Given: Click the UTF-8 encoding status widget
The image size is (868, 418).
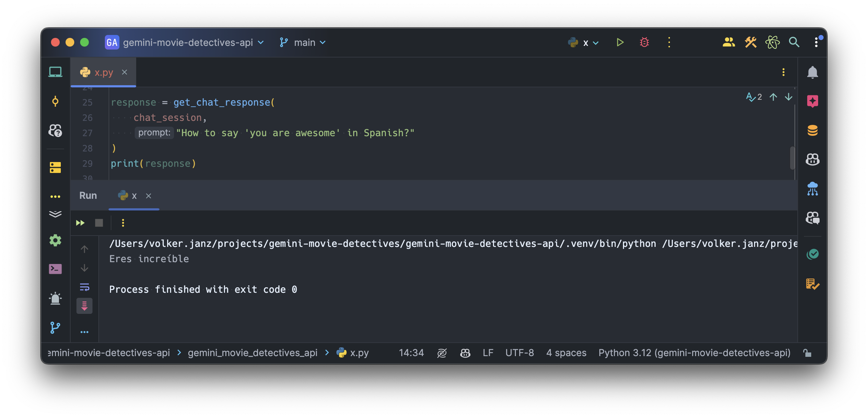Looking at the screenshot, I should coord(519,353).
